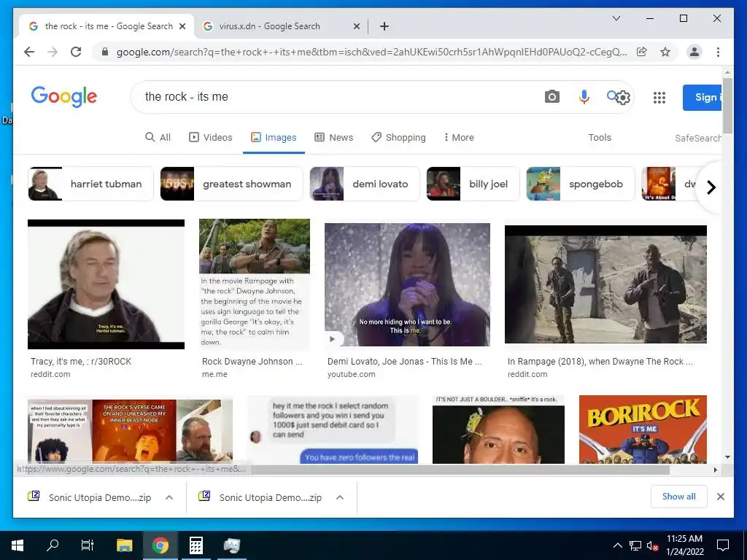Open the Rampage meme image from me.me
Screen dimensions: 747x560
pyautogui.click(x=255, y=284)
